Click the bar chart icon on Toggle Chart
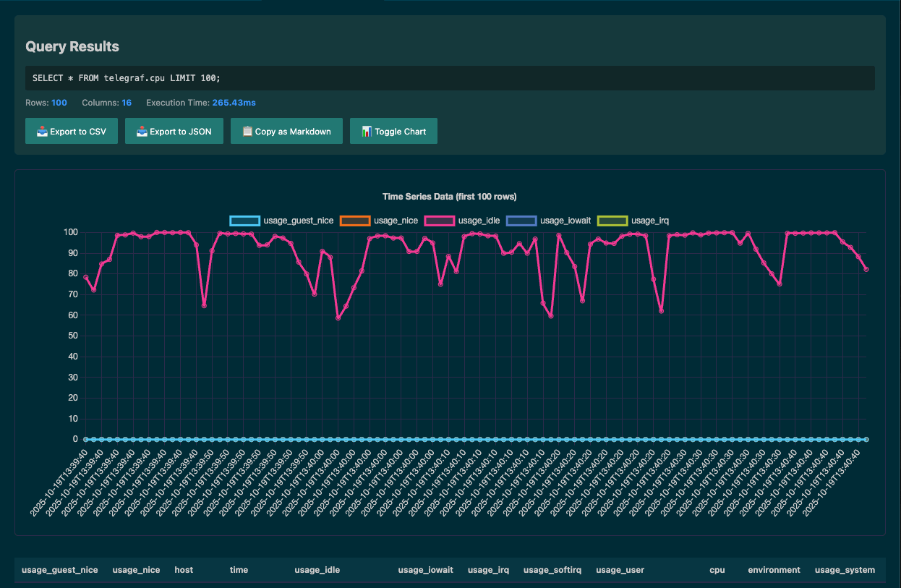 [x=367, y=132]
